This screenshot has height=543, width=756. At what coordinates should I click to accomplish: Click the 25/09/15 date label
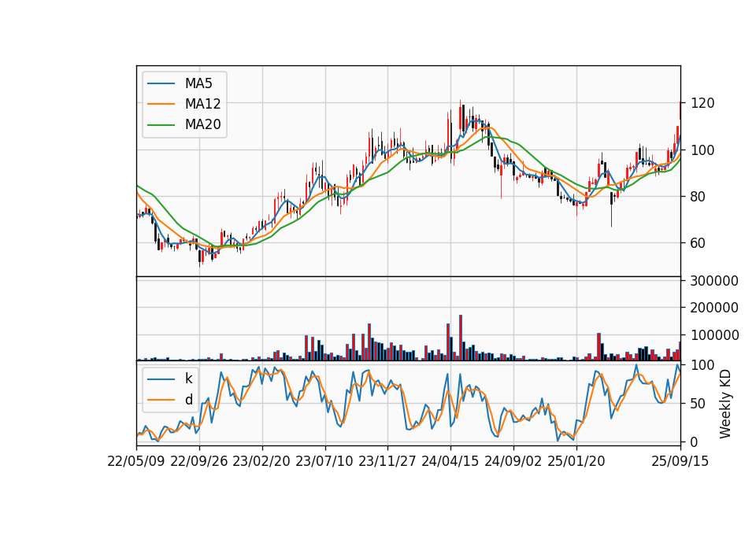click(680, 461)
